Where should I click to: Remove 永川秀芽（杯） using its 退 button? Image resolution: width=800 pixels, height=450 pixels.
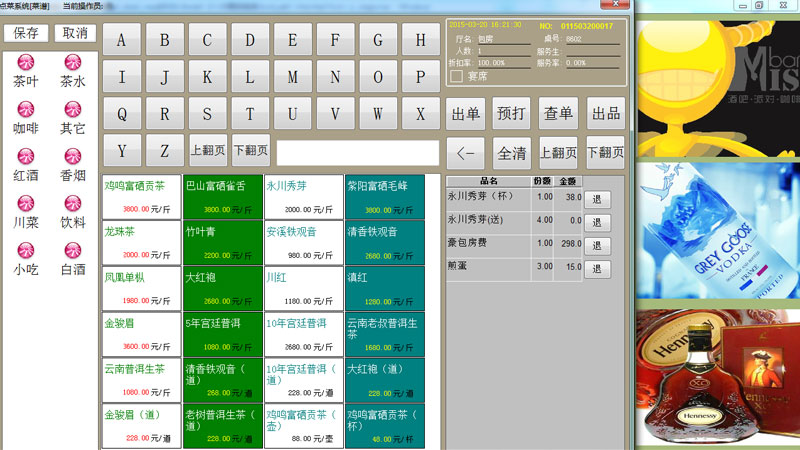[x=596, y=199]
